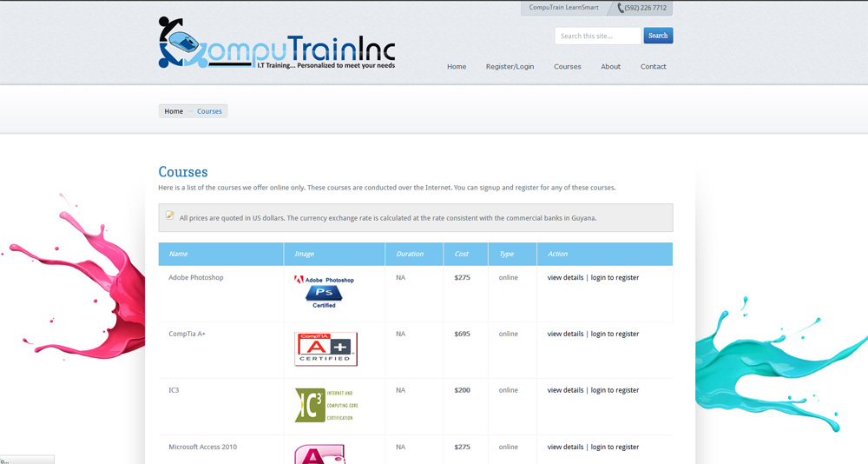Viewport: 868px width, 464px height.
Task: Click the $275 cost for Microsoft Access 2010
Action: tap(463, 447)
